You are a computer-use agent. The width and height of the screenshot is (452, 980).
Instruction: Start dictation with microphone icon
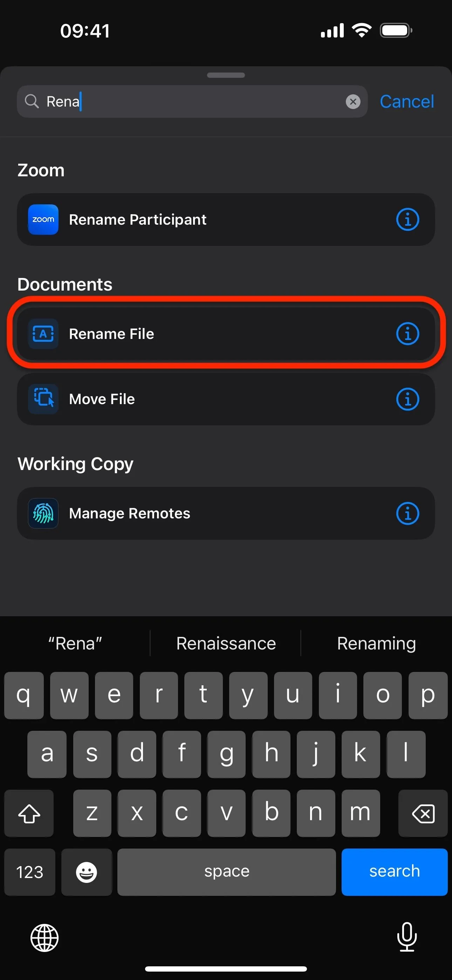(x=407, y=937)
